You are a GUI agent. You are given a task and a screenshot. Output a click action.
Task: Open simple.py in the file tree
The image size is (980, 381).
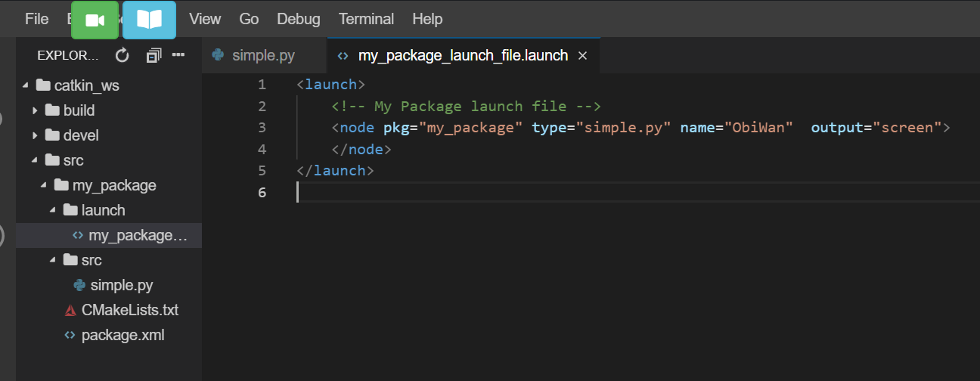point(109,285)
